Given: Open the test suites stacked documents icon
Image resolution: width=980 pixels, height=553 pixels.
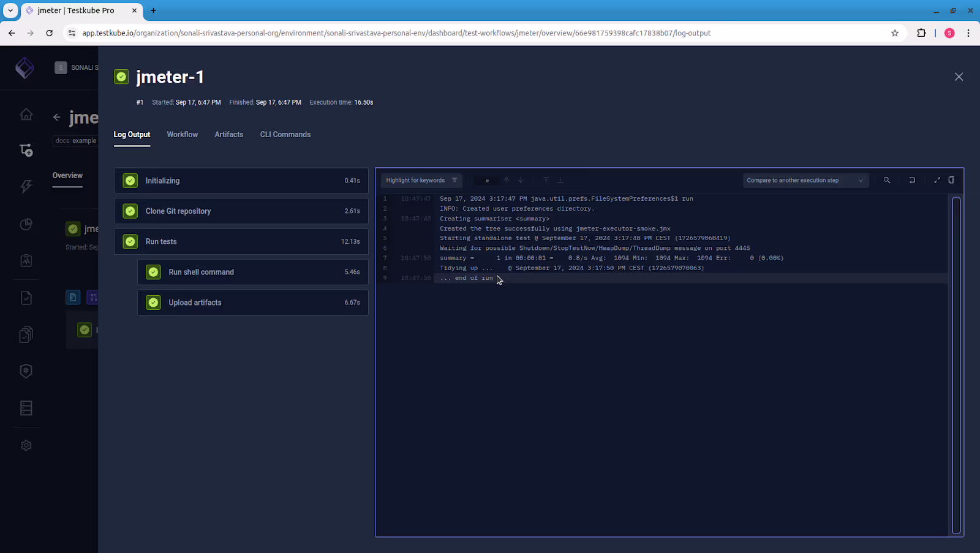Looking at the screenshot, I should (26, 334).
